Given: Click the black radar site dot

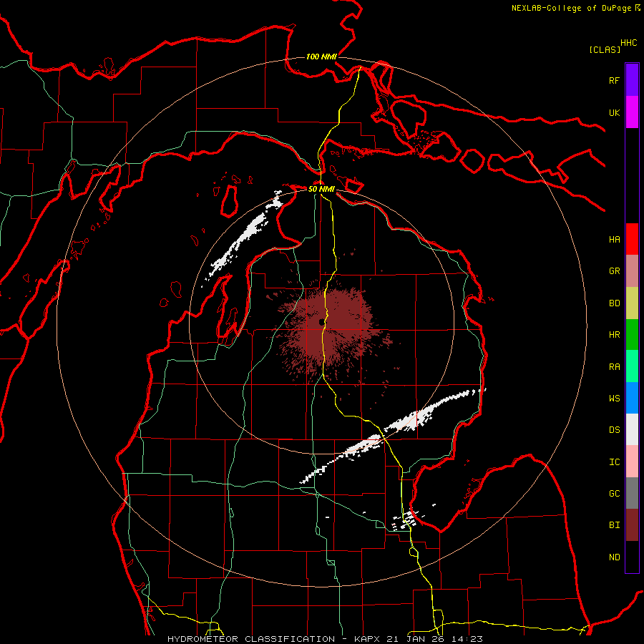Looking at the screenshot, I should tap(321, 323).
